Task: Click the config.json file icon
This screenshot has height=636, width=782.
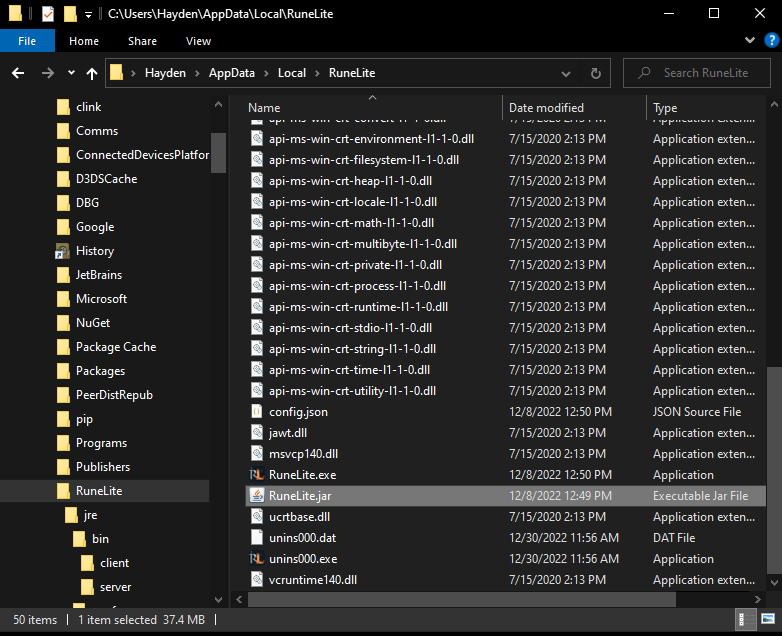Action: (x=256, y=412)
